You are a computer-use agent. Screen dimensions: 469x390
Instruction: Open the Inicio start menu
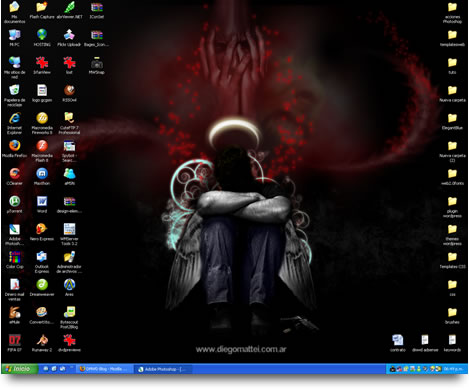click(20, 369)
